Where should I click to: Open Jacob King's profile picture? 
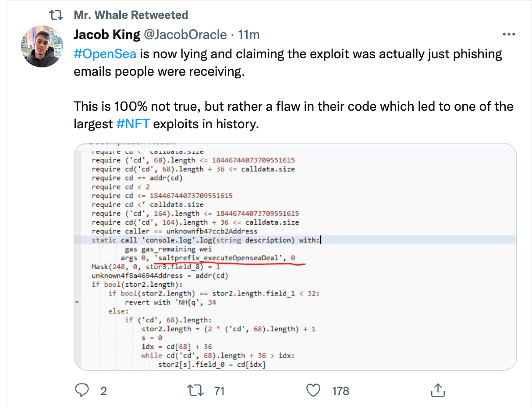[x=43, y=46]
